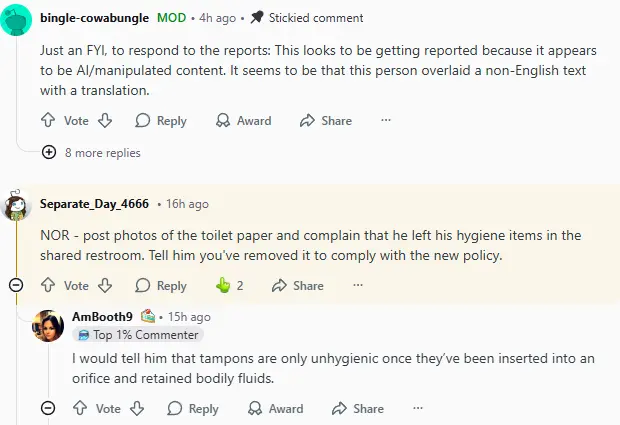This screenshot has height=425, width=620.
Task: Collapse Separate_Day_4666's comment thread
Action: 16,285
